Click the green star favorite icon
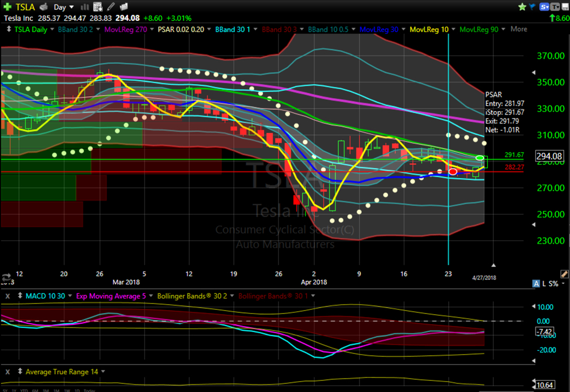Viewport: 570px width, 392px height. pos(523,7)
